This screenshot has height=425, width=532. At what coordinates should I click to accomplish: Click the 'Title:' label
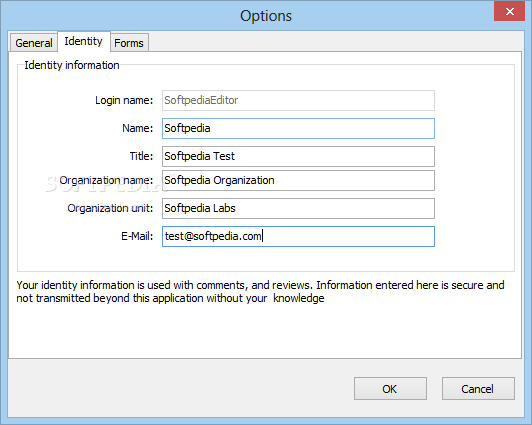point(141,156)
